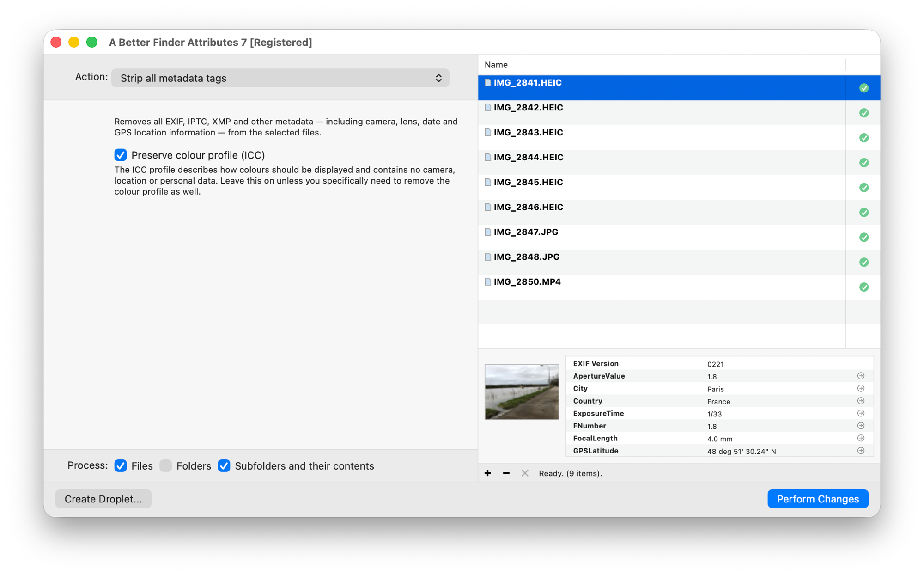Click the Paris City value
The width and height of the screenshot is (924, 575).
pos(715,389)
